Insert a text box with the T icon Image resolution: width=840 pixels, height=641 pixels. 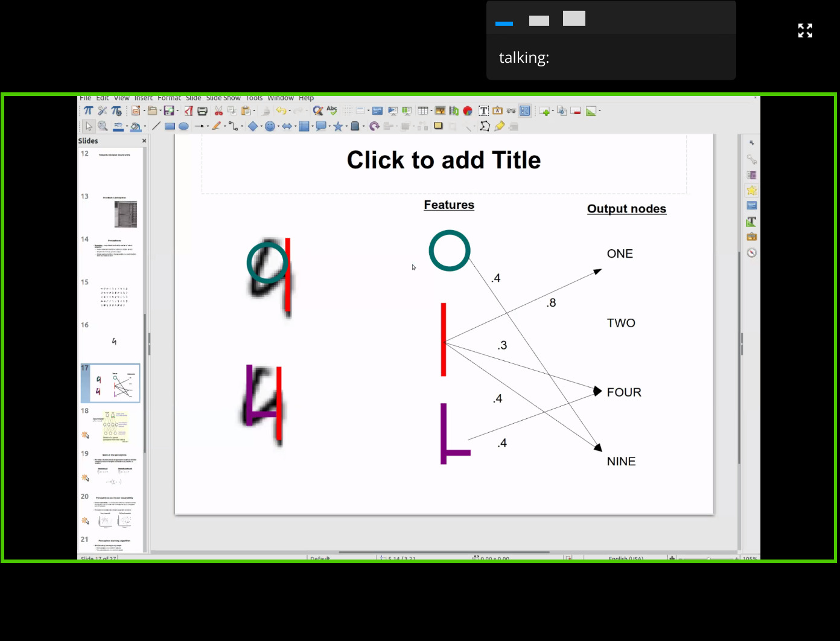(x=483, y=110)
